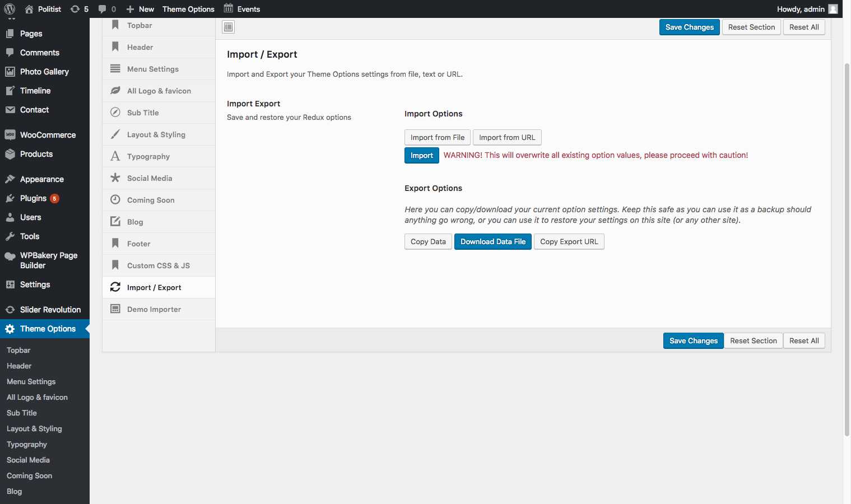Open the Politist site menu
This screenshot has width=851, height=504.
43,9
